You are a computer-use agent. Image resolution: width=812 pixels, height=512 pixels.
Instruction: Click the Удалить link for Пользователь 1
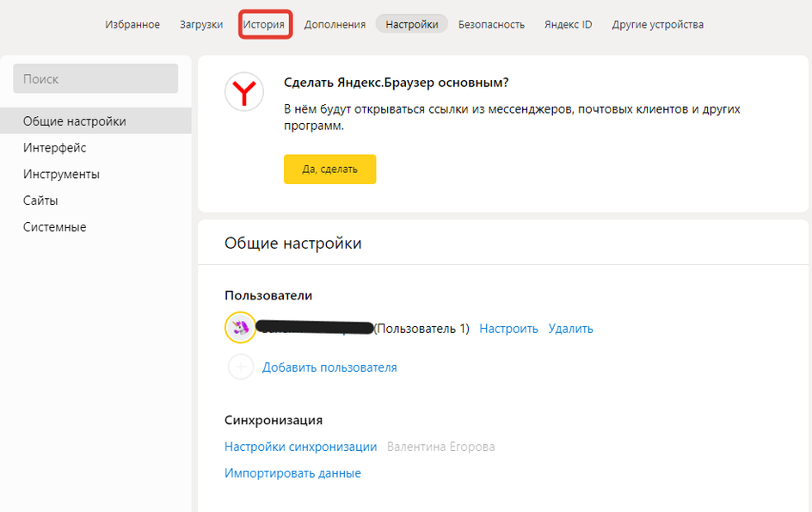[x=570, y=329]
